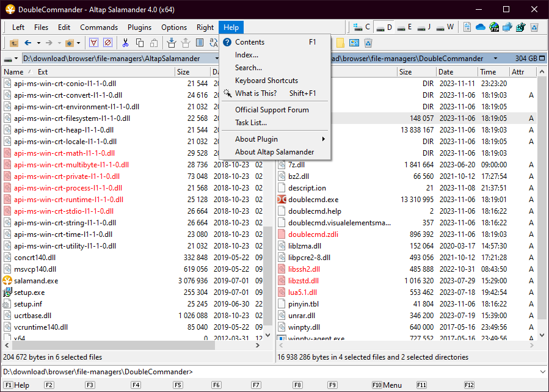
Task: Select Keyboard Shortcuts from Help menu
Action: coord(266,81)
